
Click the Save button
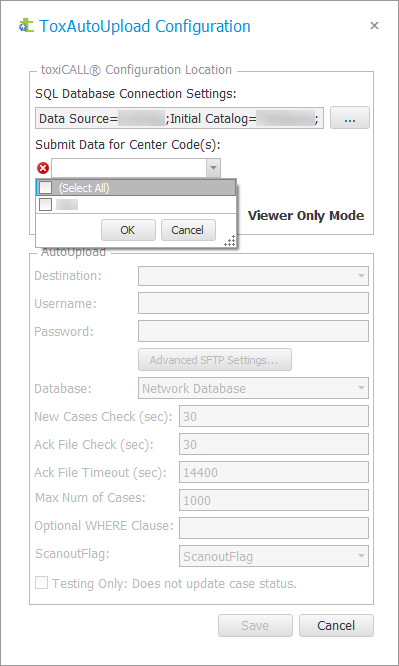click(255, 626)
